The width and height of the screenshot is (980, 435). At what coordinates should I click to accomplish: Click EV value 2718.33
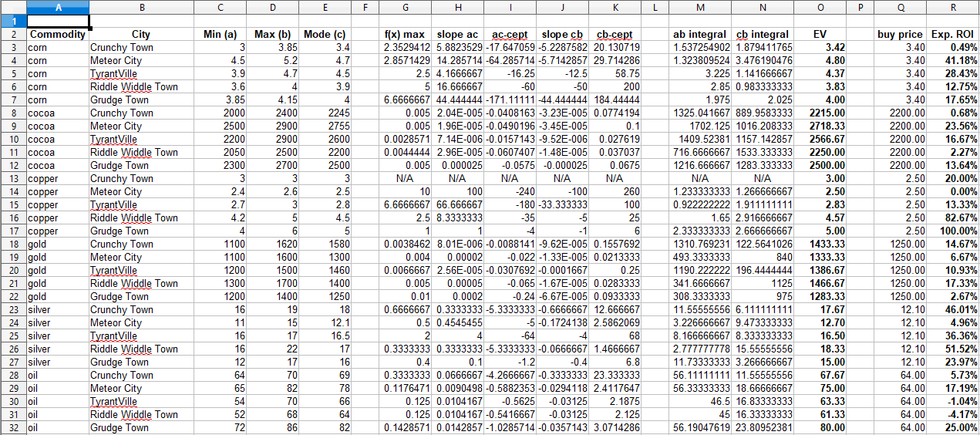pos(820,126)
